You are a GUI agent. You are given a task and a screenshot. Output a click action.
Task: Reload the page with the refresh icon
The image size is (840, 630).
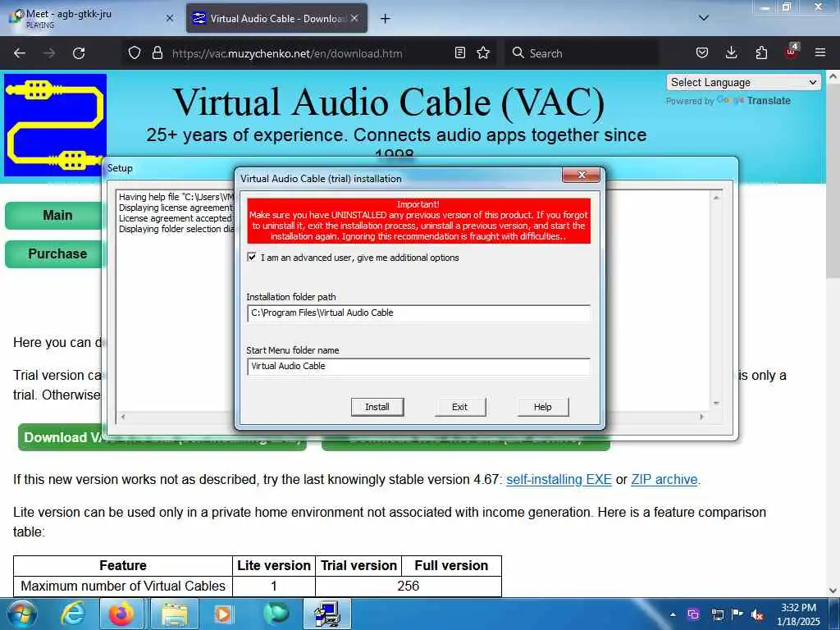[79, 53]
